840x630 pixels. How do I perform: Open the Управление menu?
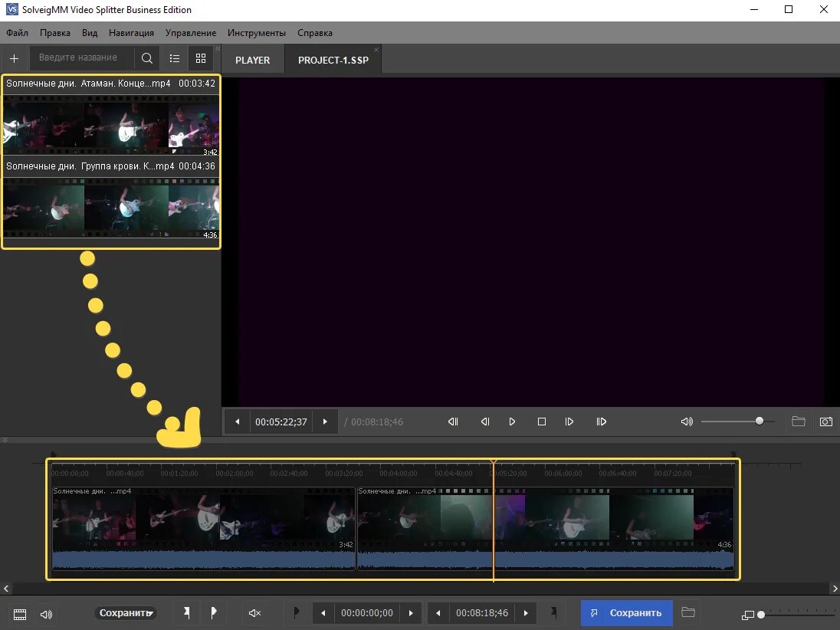click(x=191, y=33)
